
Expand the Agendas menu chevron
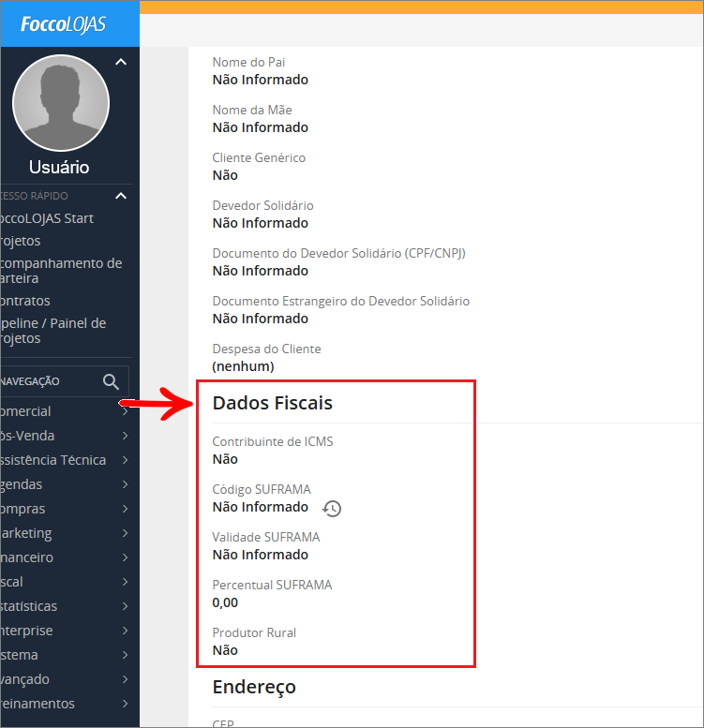coord(125,484)
